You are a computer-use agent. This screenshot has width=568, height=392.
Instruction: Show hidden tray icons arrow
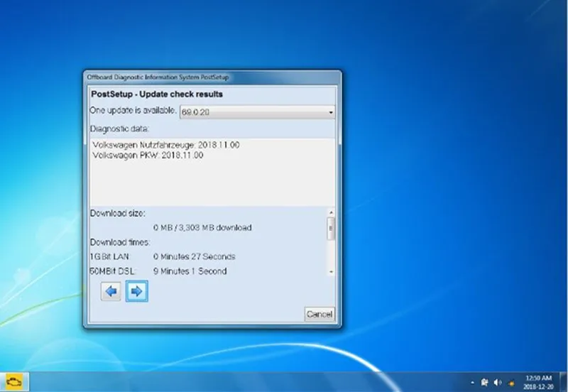pyautogui.click(x=472, y=383)
